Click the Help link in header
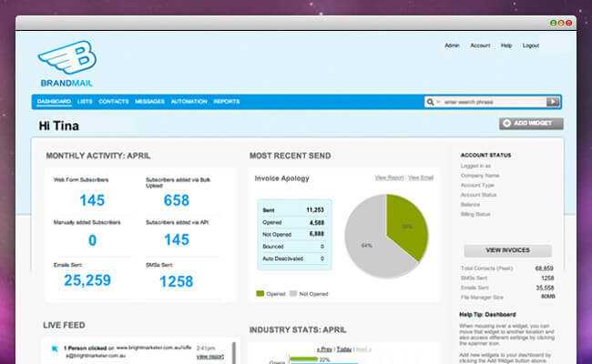This screenshot has height=364, width=592. [506, 45]
